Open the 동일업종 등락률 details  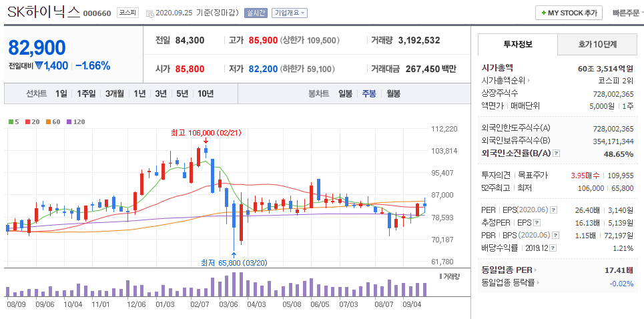pos(510,283)
